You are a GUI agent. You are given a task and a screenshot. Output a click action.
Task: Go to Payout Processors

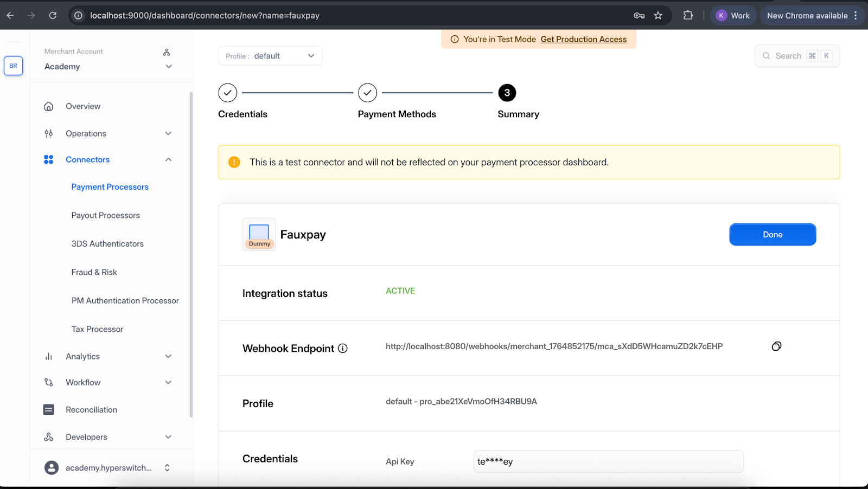coord(105,215)
